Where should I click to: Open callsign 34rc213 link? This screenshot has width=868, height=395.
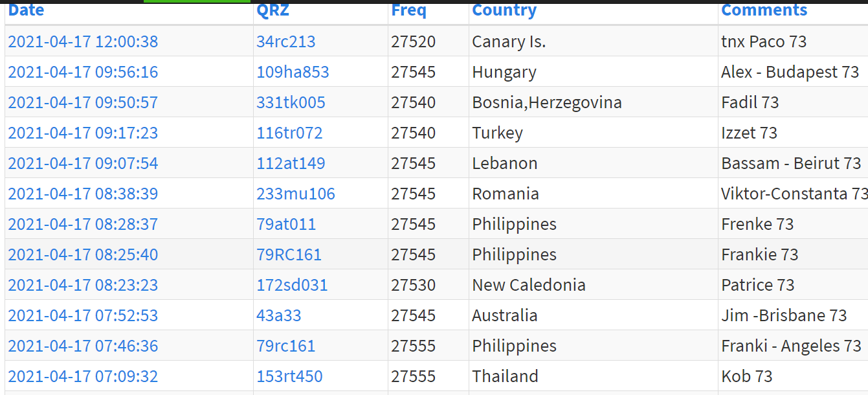286,41
